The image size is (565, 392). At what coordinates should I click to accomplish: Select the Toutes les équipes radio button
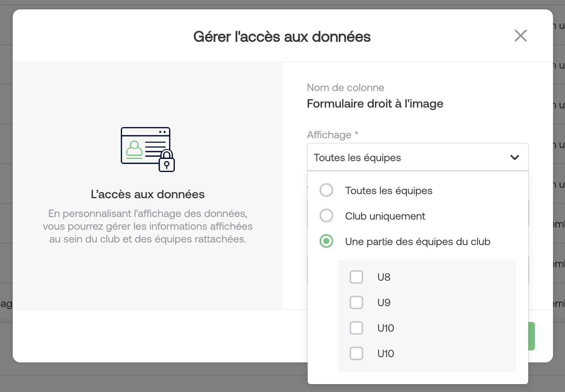(x=326, y=190)
